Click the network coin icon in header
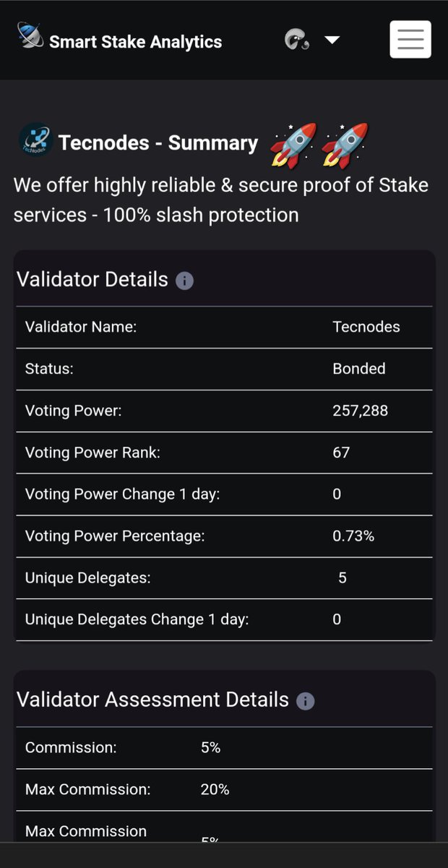Viewport: 448px width, 868px height. 297,40
